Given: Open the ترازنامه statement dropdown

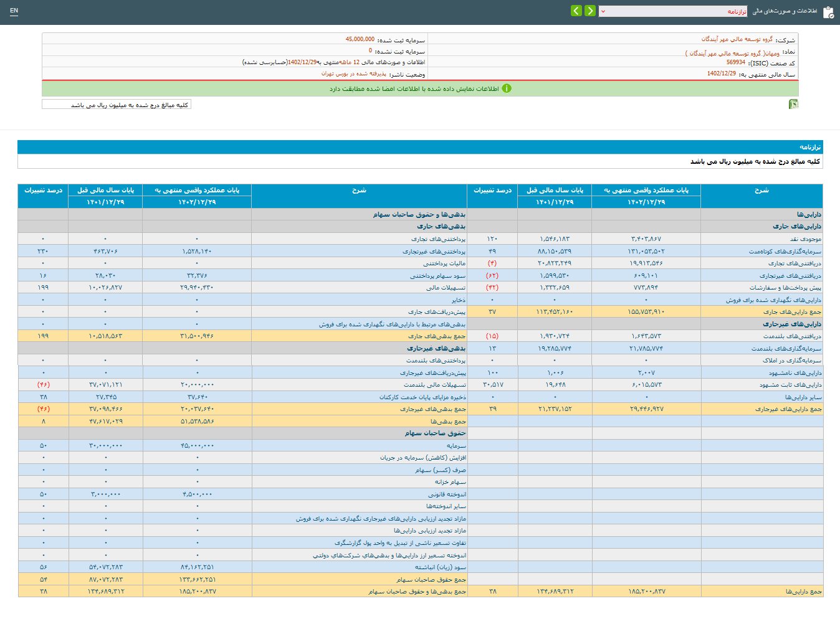Looking at the screenshot, I should click(x=673, y=11).
